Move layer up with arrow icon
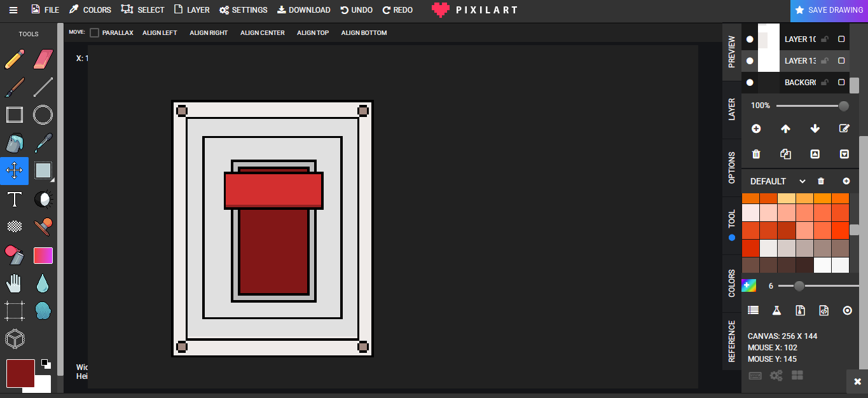Screen dimensions: 868x398 pyautogui.click(x=785, y=128)
